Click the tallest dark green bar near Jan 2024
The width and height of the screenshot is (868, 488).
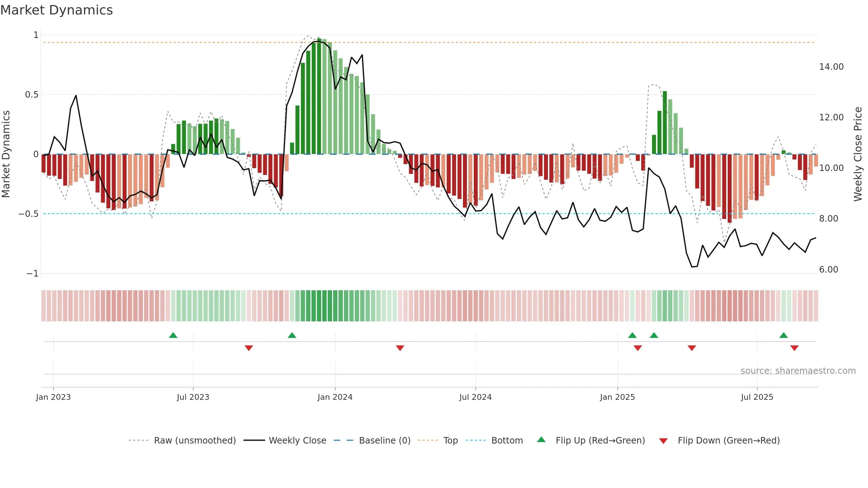[x=319, y=96]
